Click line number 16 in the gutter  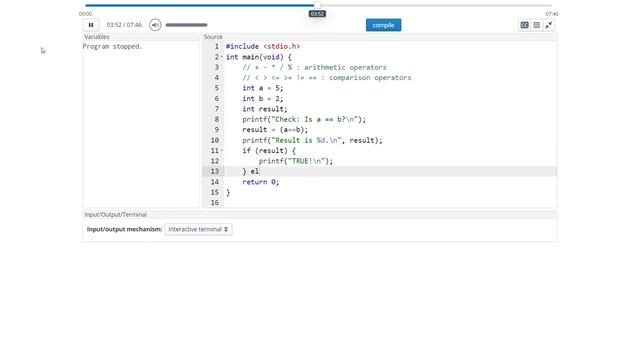click(215, 203)
